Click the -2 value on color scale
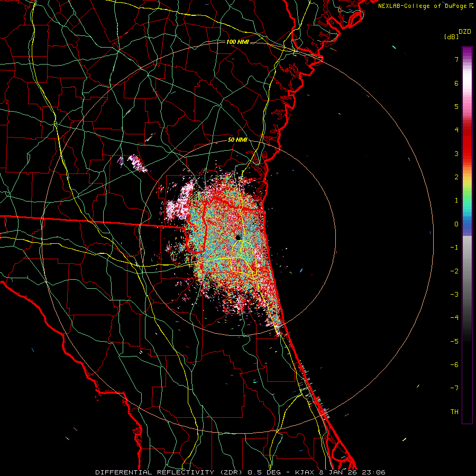This screenshot has height=476, width=476. 454,271
